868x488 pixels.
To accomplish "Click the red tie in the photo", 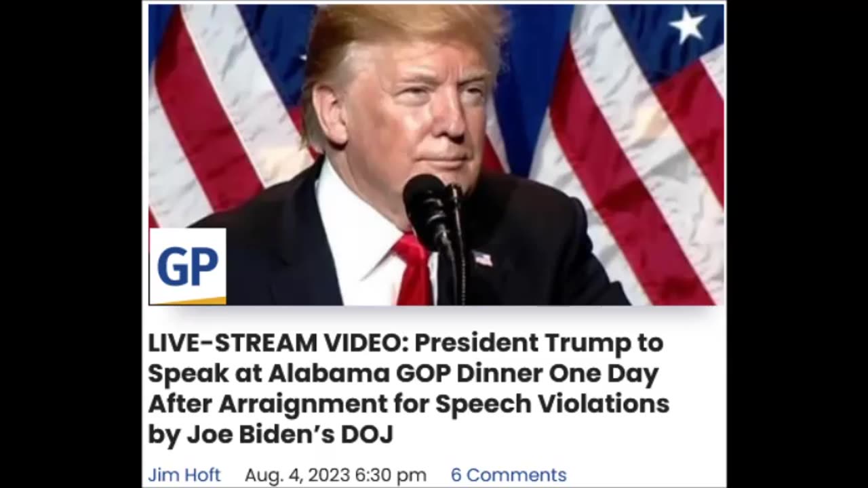I will (415, 269).
